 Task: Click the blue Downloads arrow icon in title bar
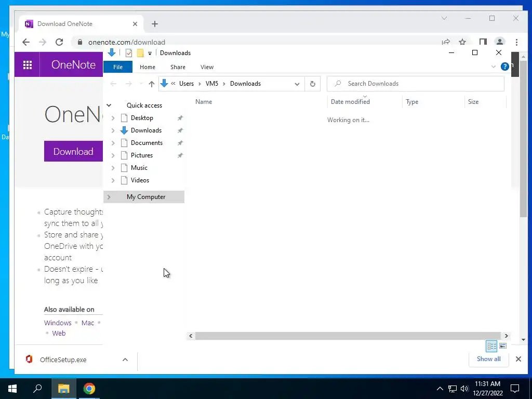point(112,52)
